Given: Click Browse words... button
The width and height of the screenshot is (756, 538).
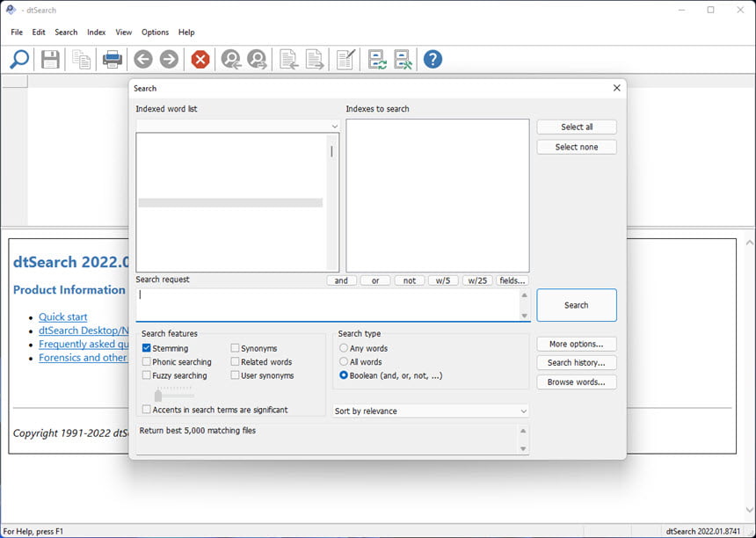Looking at the screenshot, I should click(x=577, y=382).
